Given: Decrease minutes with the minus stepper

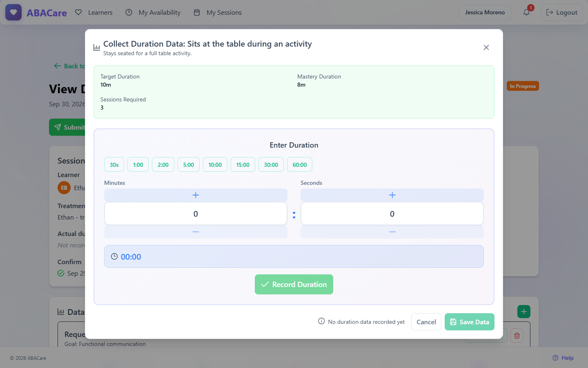Looking at the screenshot, I should pos(196,232).
